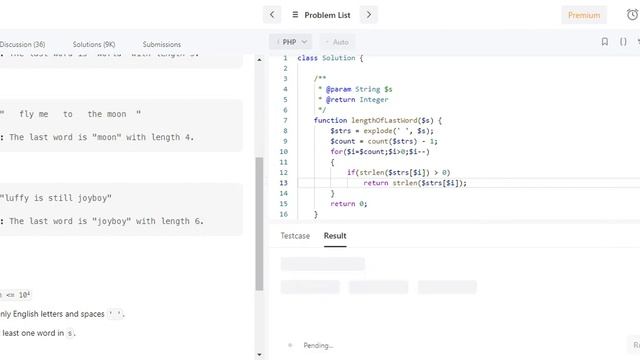Click the scroll up arrow of description panel
640x360 pixels.
tap(259, 60)
